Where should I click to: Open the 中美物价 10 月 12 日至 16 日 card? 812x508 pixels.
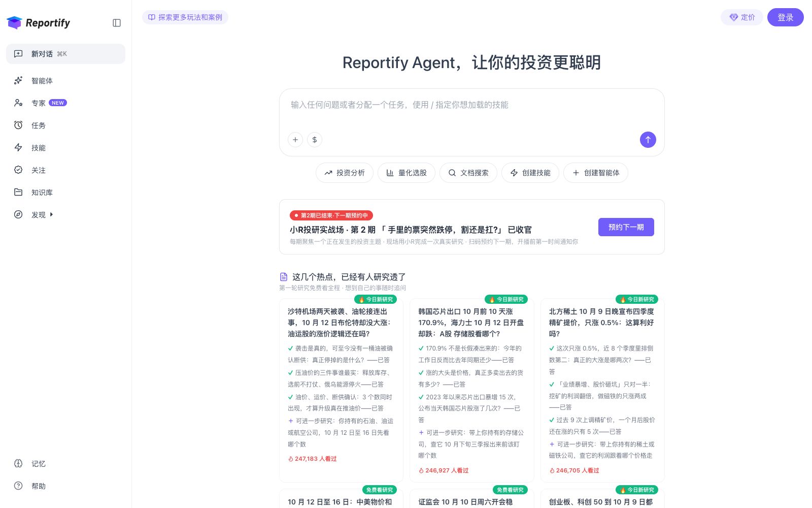[x=341, y=499]
